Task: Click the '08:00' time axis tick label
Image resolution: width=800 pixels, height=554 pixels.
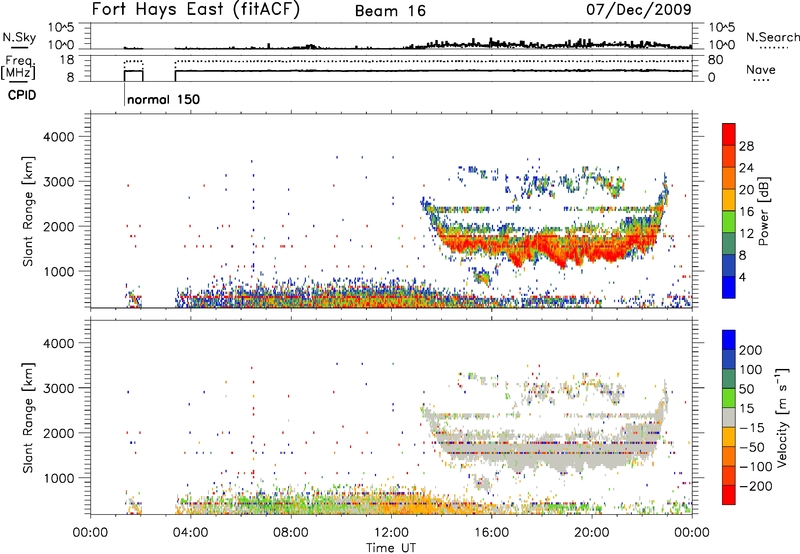Action: [x=291, y=533]
